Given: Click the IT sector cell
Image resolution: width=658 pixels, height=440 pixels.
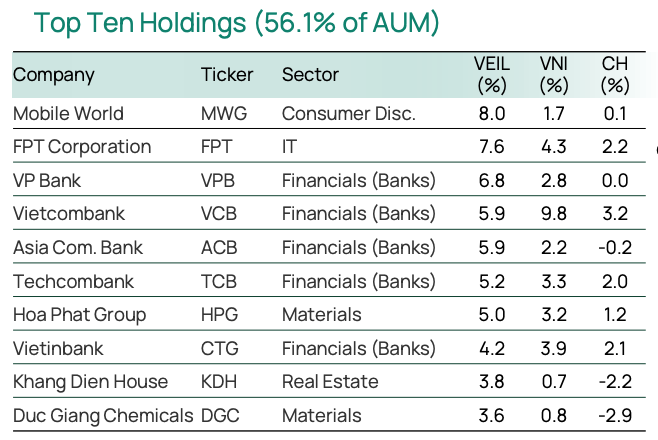Looking at the screenshot, I should (x=290, y=147).
